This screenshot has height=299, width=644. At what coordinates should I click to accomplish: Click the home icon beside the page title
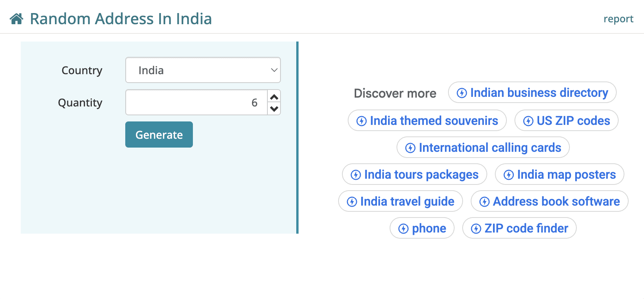(x=17, y=19)
